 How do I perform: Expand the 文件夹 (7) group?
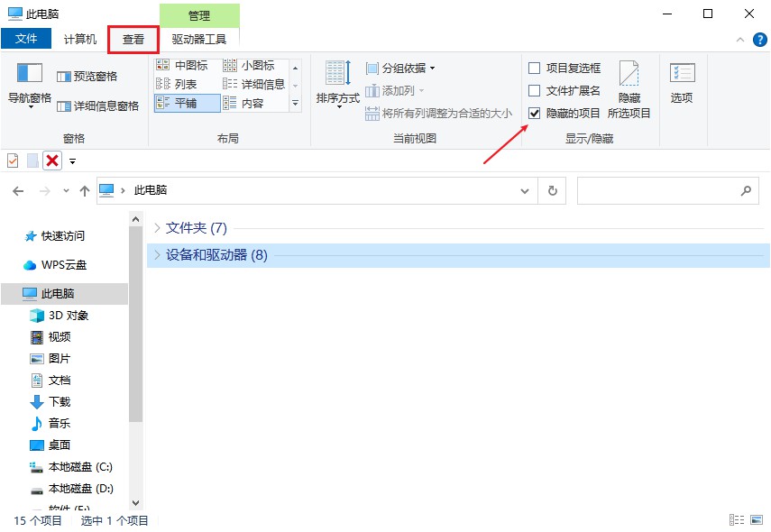point(157,227)
